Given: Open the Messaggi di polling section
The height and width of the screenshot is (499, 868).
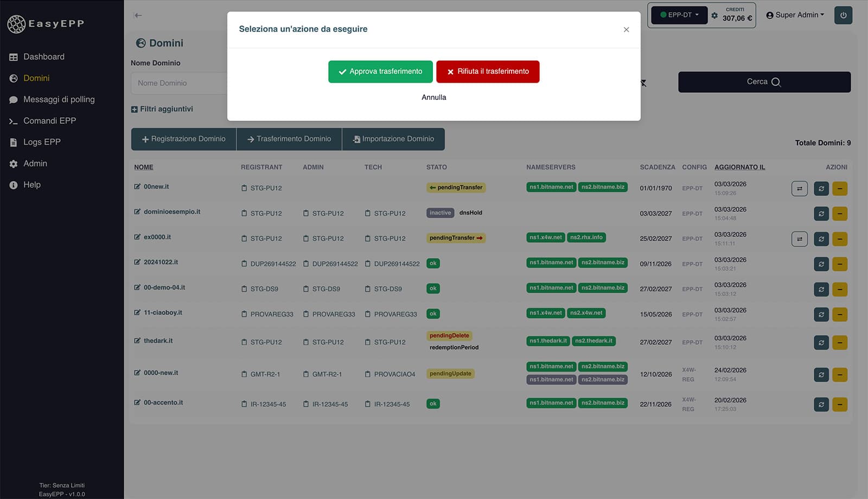Looking at the screenshot, I should coord(59,99).
